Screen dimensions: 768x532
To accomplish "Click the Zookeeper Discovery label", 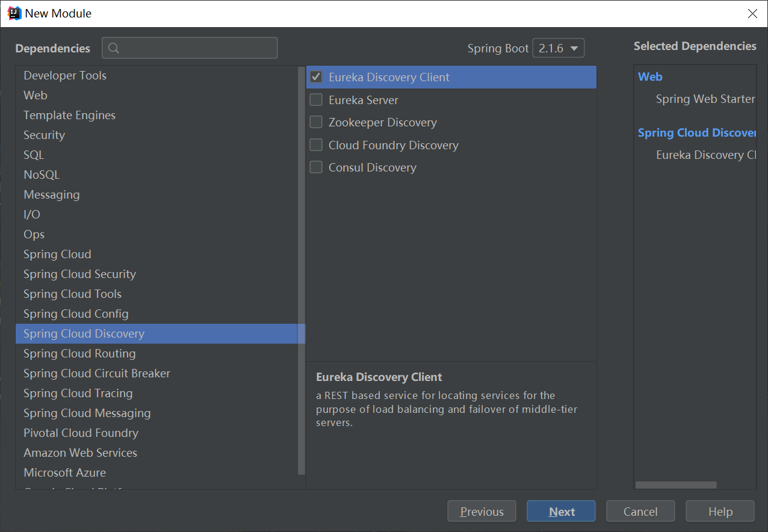I will pos(383,122).
